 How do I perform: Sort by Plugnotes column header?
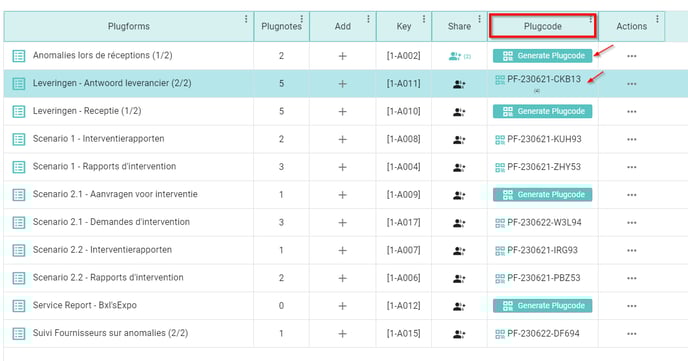tap(281, 26)
